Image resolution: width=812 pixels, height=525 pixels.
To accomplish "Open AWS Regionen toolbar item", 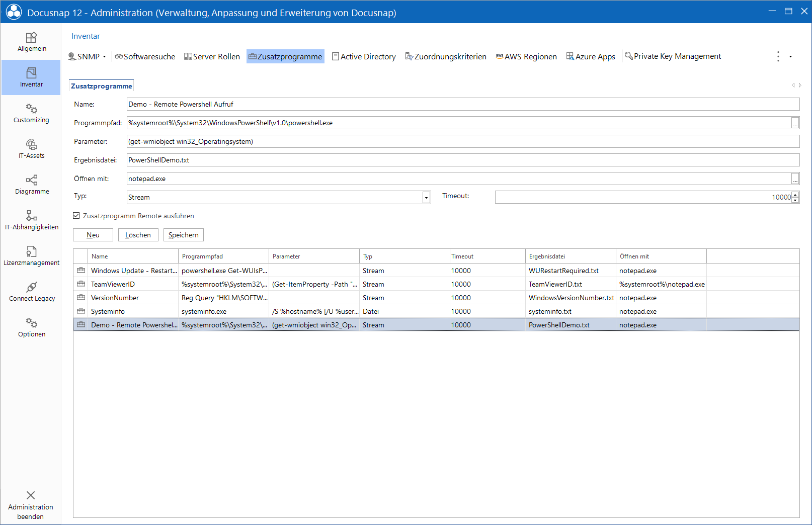I will (x=526, y=56).
